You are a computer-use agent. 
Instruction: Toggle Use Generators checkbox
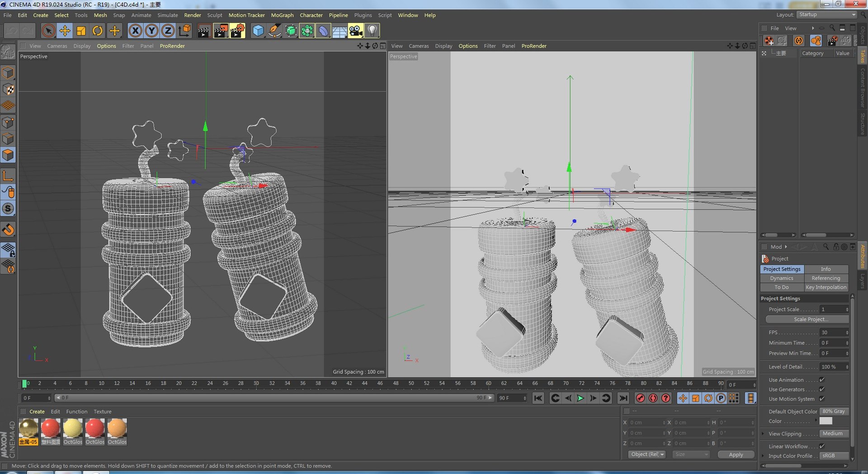(822, 389)
